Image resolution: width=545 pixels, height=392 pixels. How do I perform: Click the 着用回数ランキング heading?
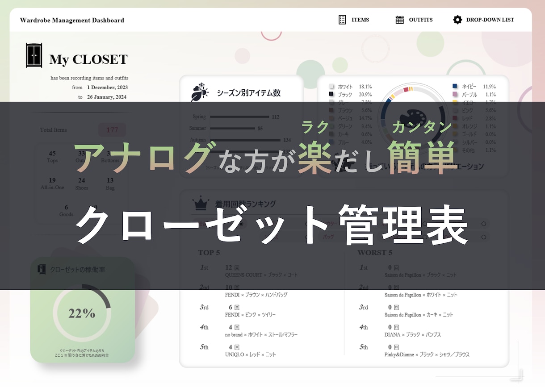point(246,204)
